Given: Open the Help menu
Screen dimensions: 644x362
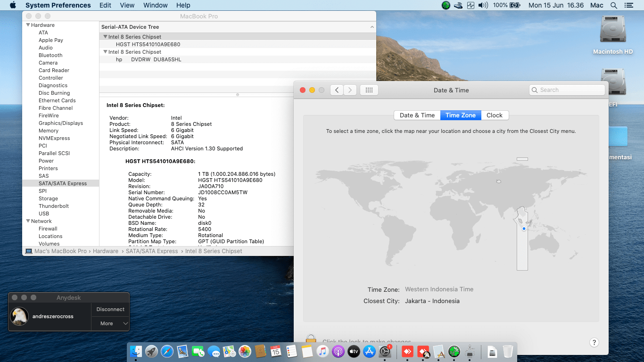Looking at the screenshot, I should 183,5.
